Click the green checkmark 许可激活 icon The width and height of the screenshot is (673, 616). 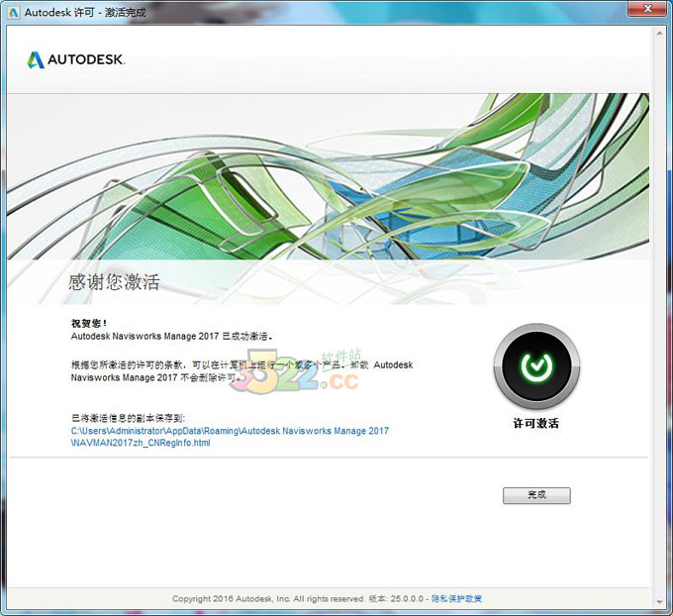[536, 366]
